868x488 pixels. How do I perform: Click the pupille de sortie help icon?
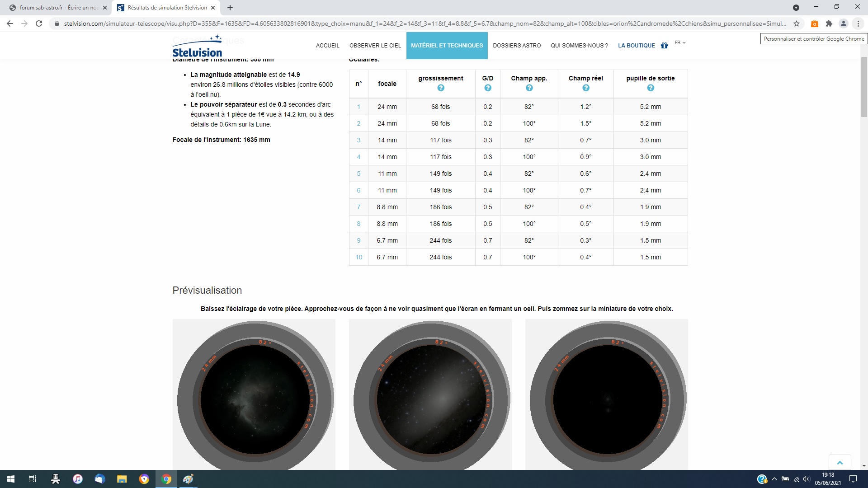coord(650,88)
